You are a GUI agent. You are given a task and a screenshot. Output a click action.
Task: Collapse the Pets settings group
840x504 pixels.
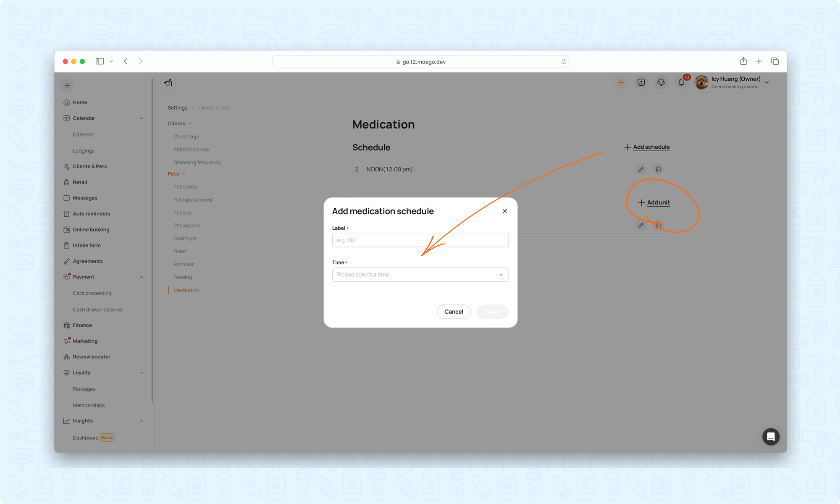[184, 174]
